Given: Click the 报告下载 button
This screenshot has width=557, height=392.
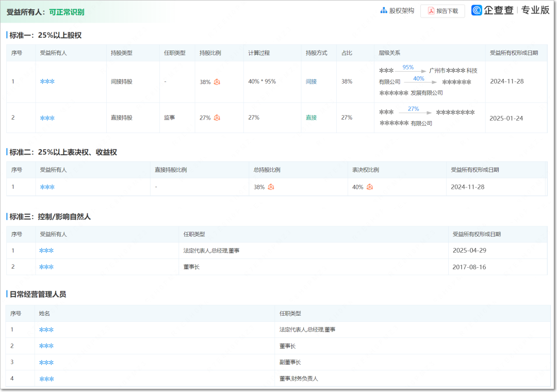Looking at the screenshot, I should 442,11.
